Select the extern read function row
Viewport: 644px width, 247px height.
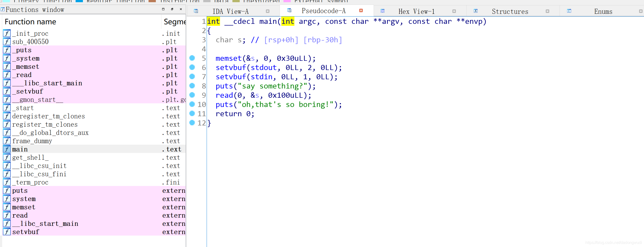(94, 215)
